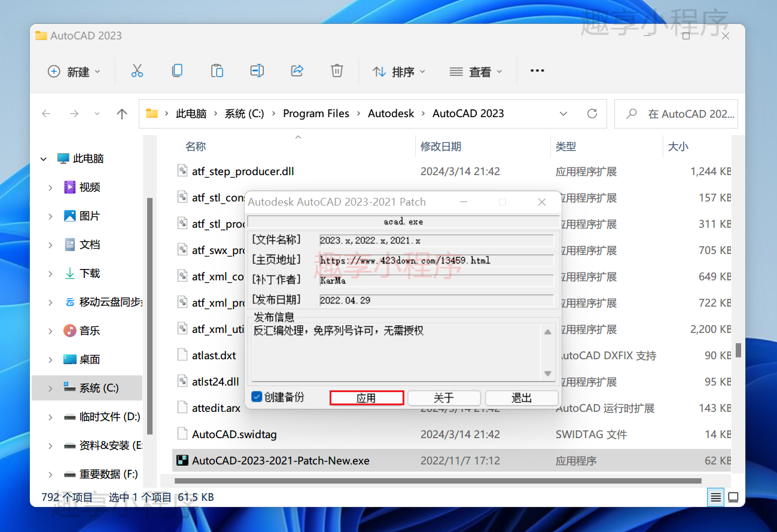Open the 排序 sort dropdown

coord(399,71)
